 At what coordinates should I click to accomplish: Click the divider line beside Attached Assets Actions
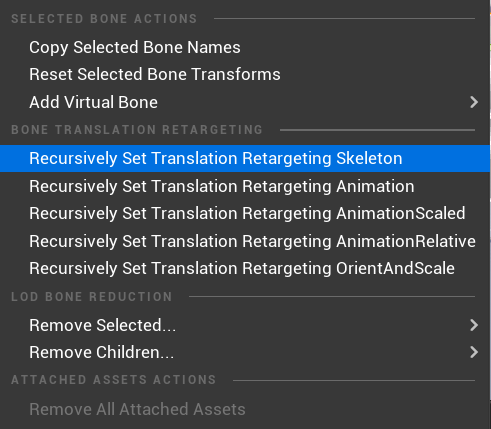click(354, 380)
